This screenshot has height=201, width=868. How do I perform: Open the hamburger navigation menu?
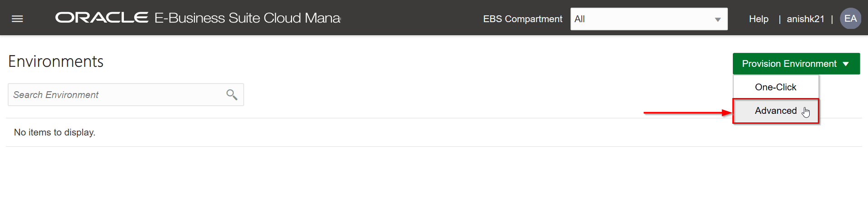[17, 19]
